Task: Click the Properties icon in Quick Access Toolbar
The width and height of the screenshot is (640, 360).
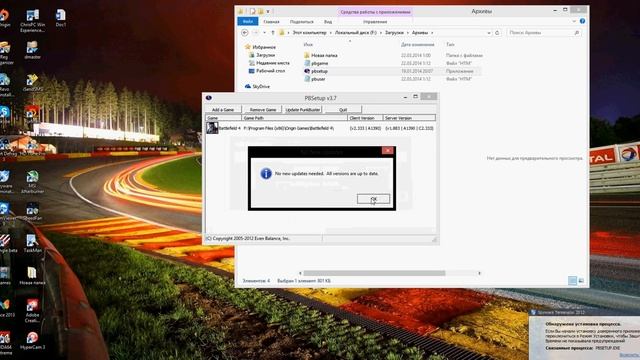Action: pos(253,11)
